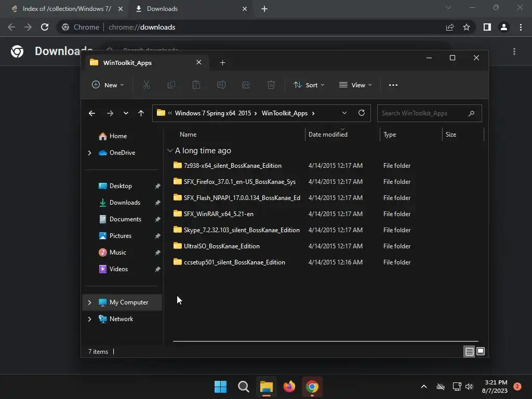Image resolution: width=532 pixels, height=399 pixels.
Task: Open Documents in navigation pane
Action: coord(125,219)
